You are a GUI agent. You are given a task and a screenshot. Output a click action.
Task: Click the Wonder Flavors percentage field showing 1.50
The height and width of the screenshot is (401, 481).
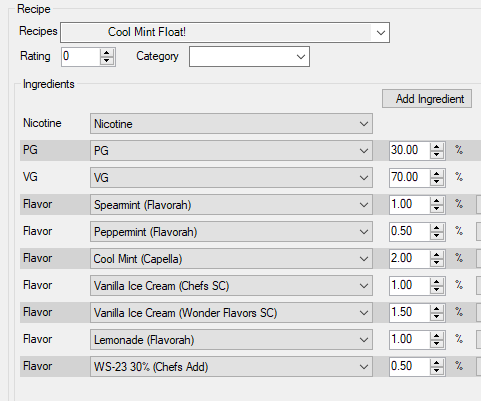409,312
